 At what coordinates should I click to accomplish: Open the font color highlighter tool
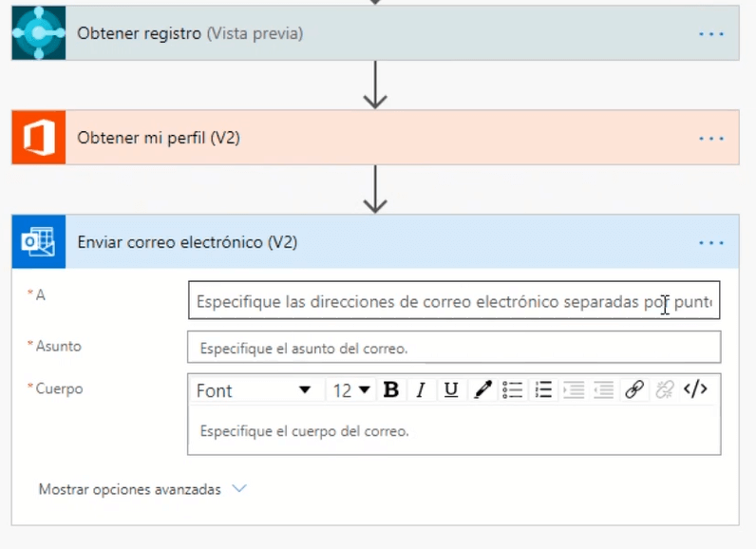tap(482, 389)
